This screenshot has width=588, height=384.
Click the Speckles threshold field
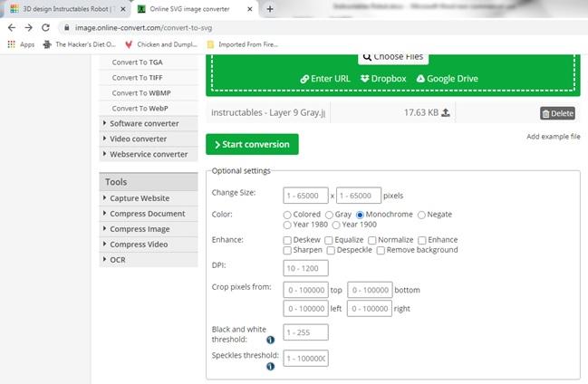click(x=305, y=359)
